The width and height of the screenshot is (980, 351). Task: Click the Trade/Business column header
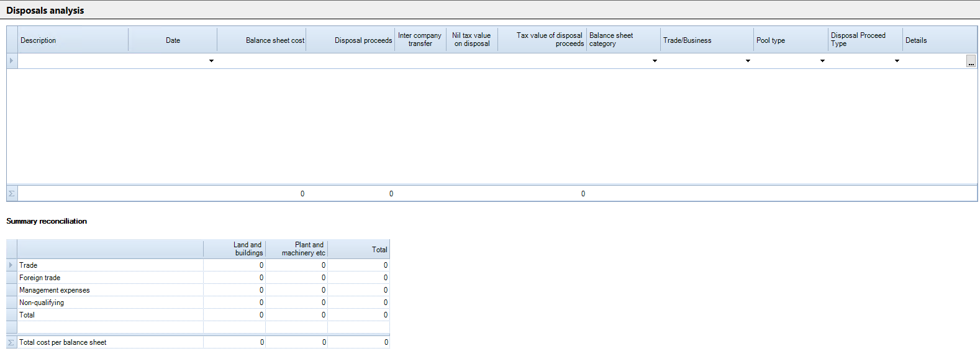707,40
